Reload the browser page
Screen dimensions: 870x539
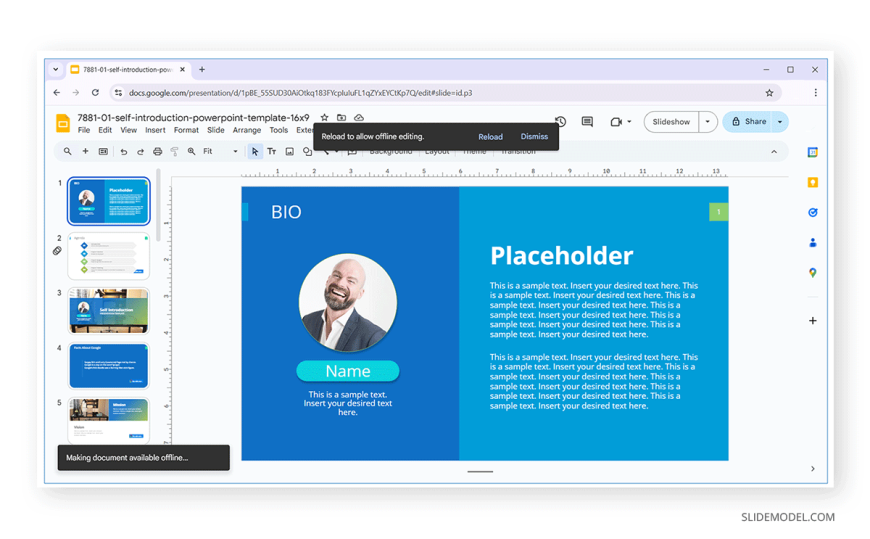[x=95, y=93]
